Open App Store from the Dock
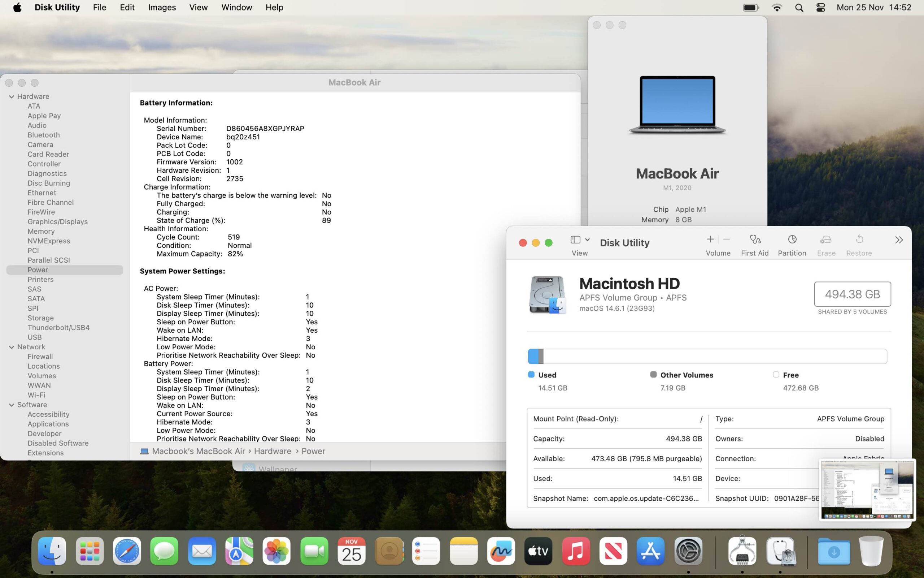 point(651,551)
